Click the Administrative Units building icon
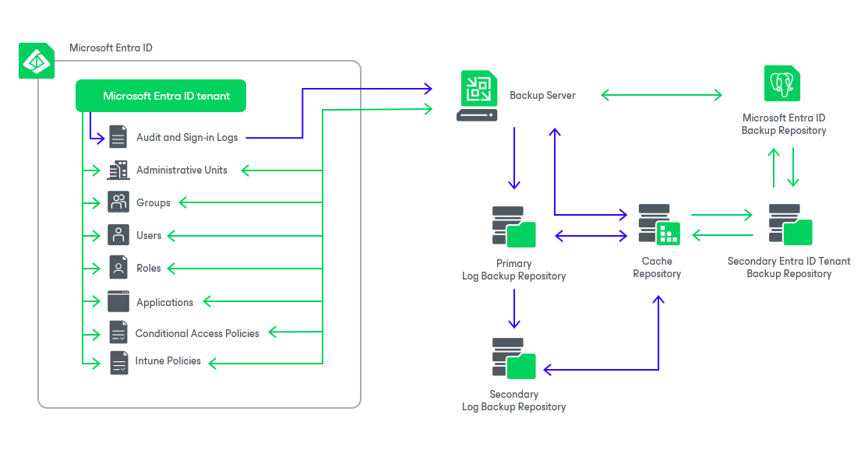868x450 pixels. point(118,171)
